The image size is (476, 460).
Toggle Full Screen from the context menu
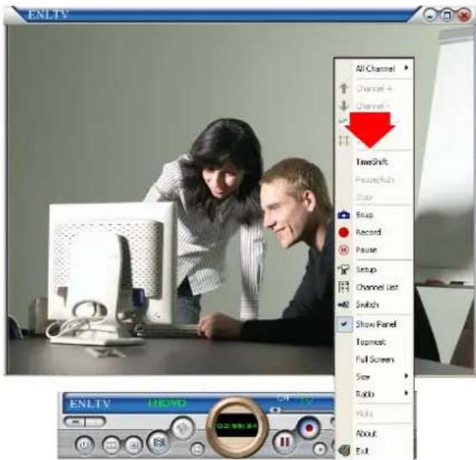[x=374, y=359]
